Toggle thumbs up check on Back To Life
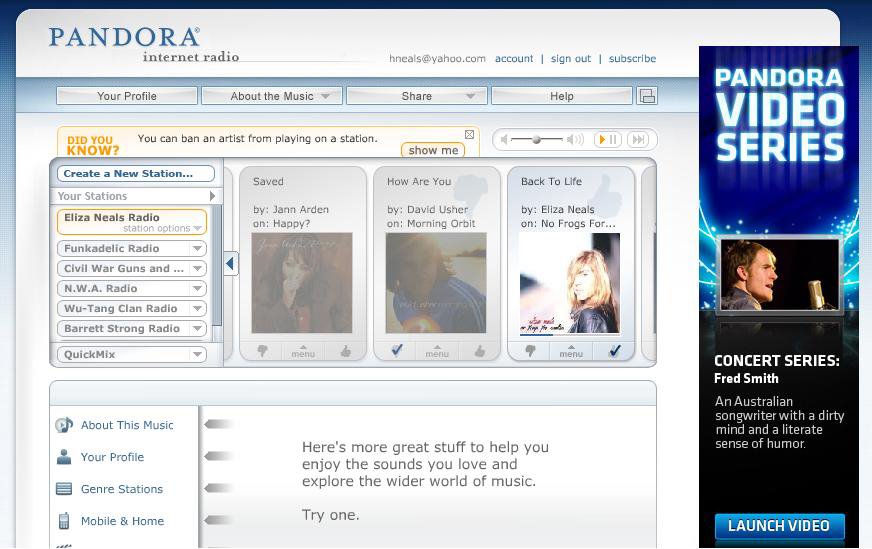Viewport: 872px width, 549px height. (x=615, y=350)
